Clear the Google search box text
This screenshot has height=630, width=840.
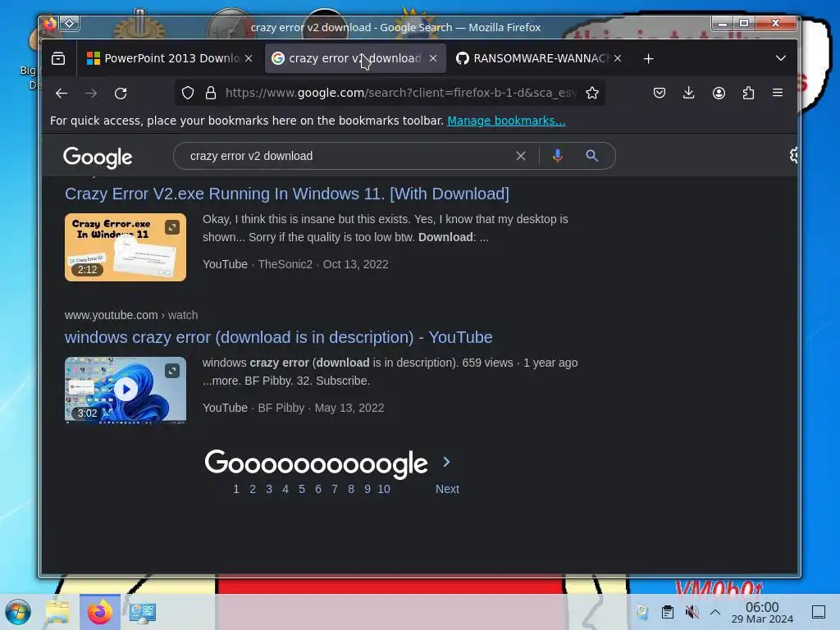click(521, 156)
